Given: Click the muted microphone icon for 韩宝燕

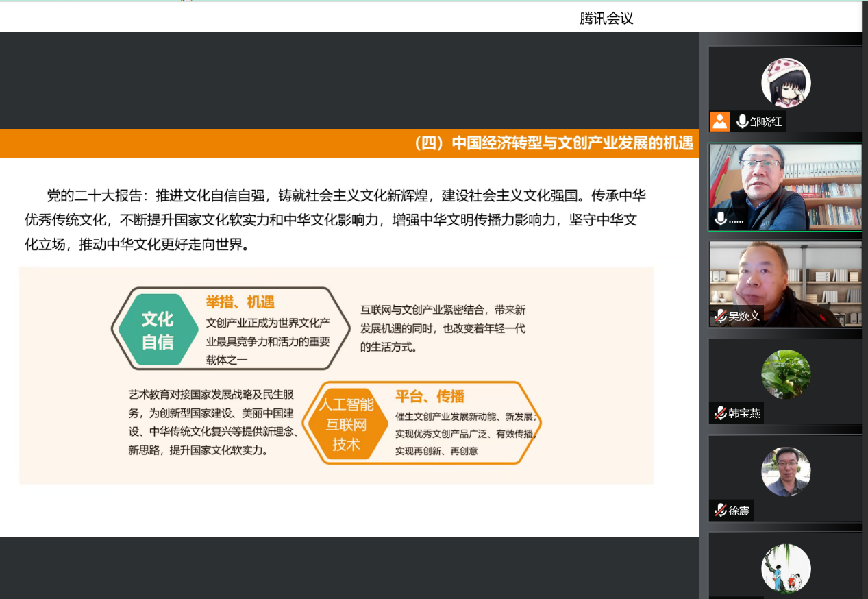Looking at the screenshot, I should coord(720,413).
